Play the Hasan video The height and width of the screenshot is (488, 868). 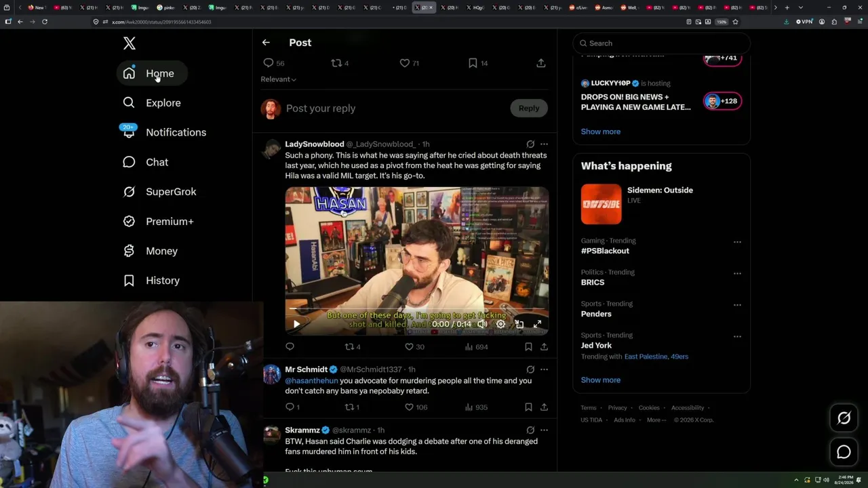296,325
